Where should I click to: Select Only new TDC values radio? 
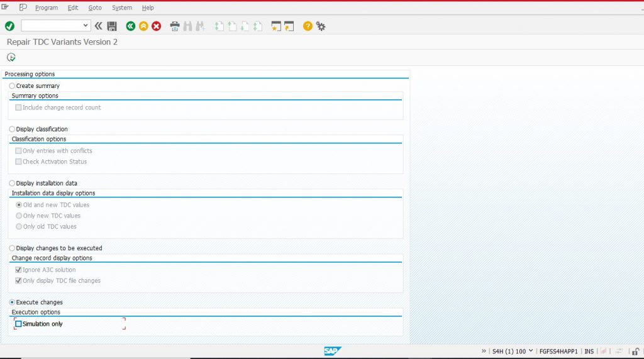pos(19,216)
